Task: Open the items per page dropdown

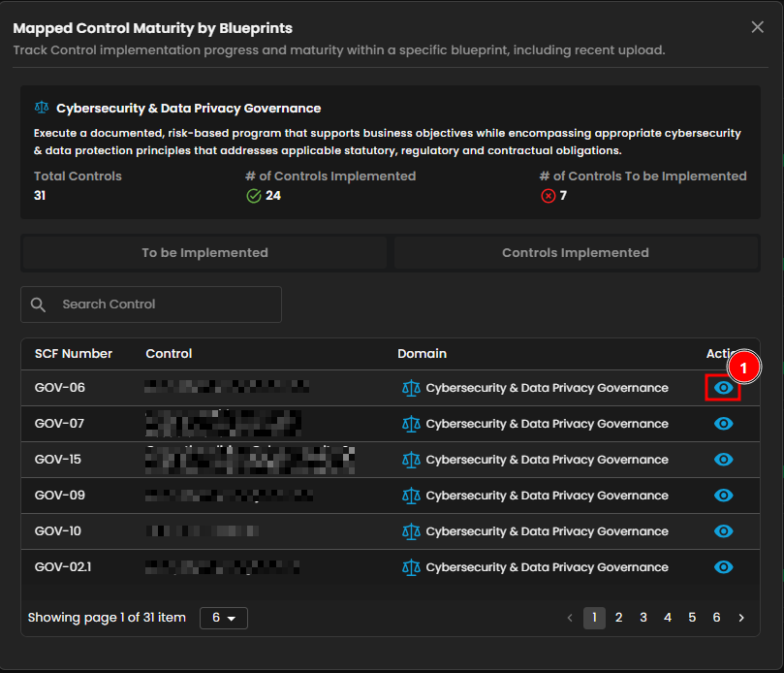Action: click(224, 618)
